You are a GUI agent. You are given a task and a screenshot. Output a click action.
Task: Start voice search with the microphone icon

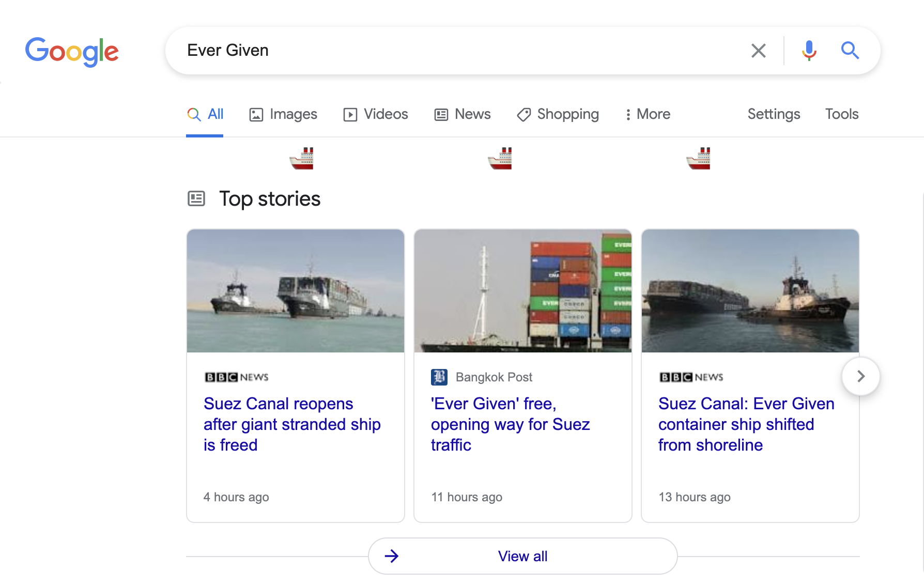click(x=809, y=51)
